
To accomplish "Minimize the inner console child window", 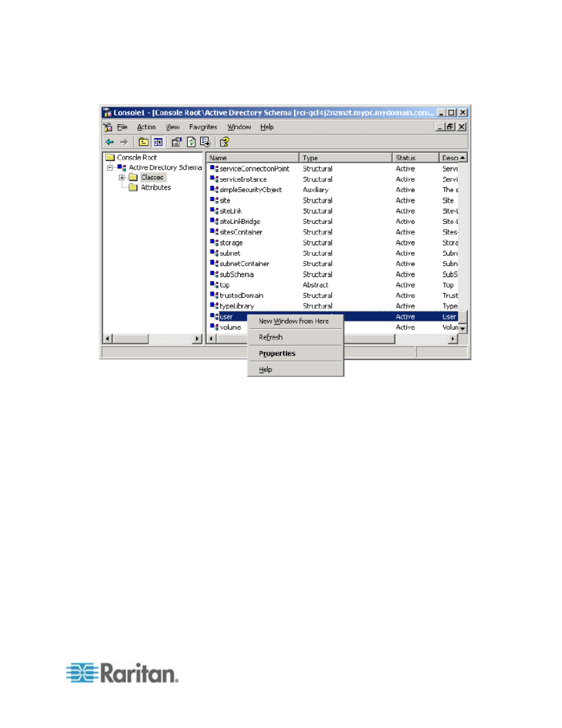I will pyautogui.click(x=440, y=127).
